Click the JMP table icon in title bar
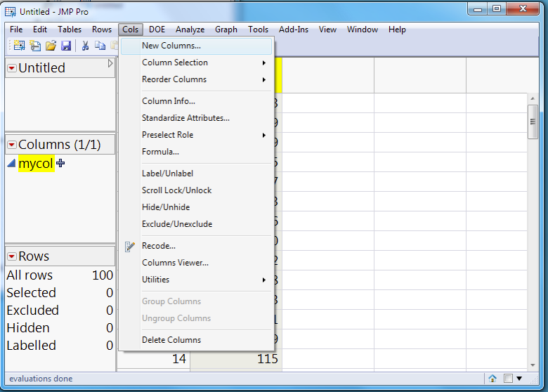 tap(10, 12)
